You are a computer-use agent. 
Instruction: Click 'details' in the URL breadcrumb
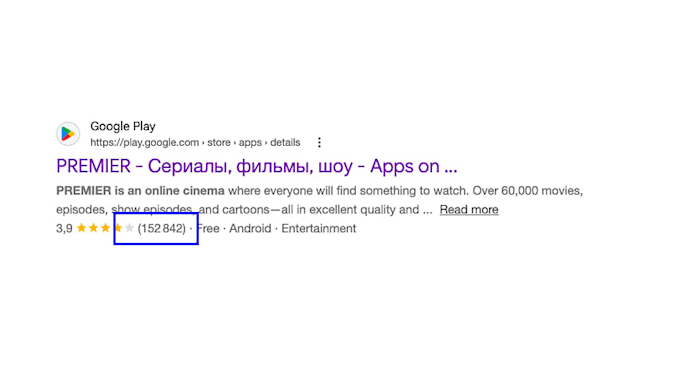tap(285, 142)
